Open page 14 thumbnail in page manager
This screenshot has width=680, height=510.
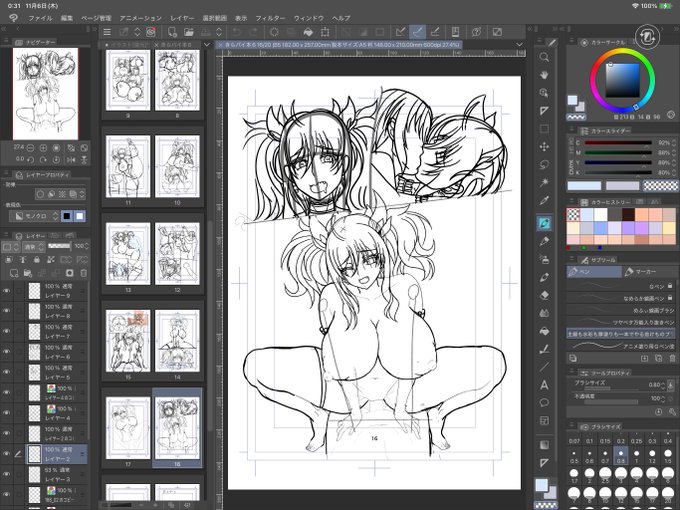[x=177, y=340]
